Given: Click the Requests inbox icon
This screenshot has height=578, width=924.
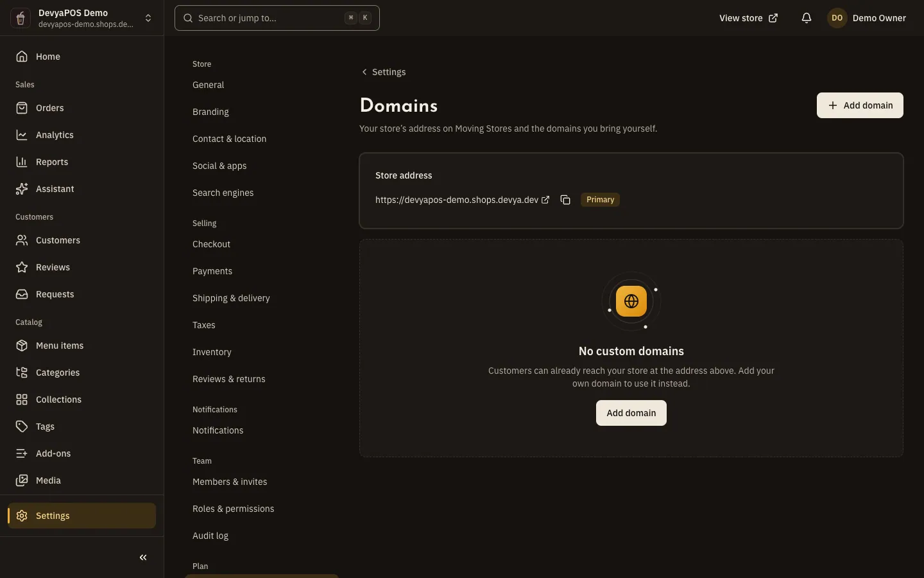Looking at the screenshot, I should tap(22, 294).
